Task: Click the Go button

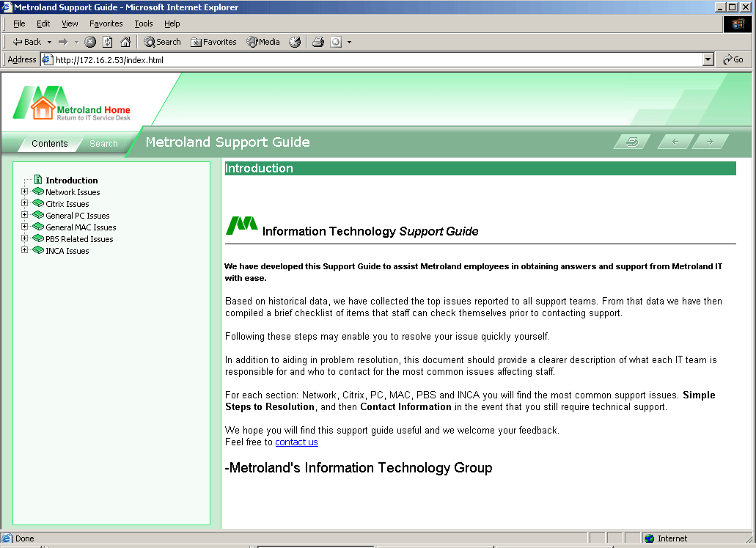Action: click(x=733, y=60)
